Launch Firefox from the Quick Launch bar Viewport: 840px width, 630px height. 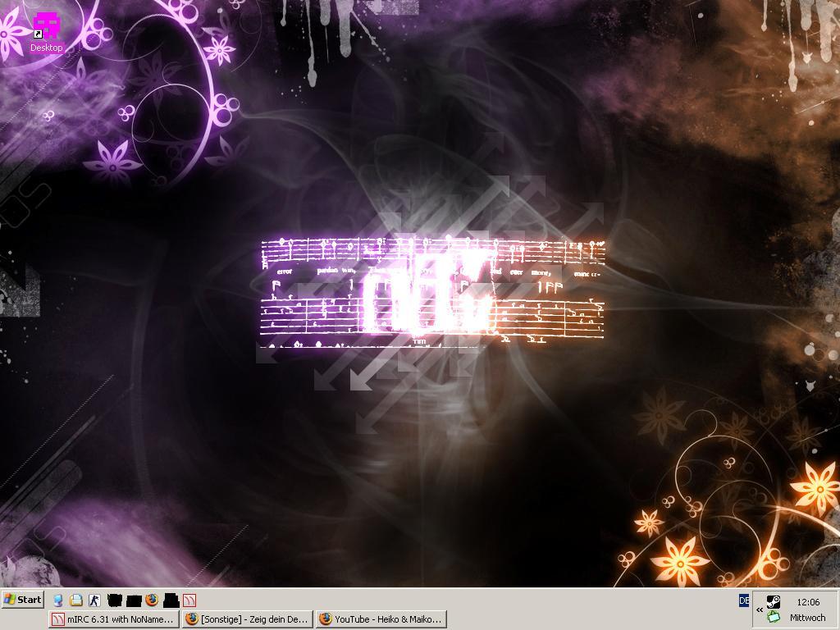152,600
